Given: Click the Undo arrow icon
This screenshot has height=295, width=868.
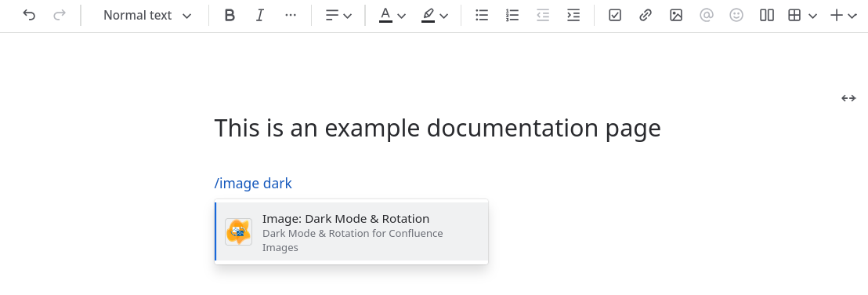Looking at the screenshot, I should pos(29,16).
